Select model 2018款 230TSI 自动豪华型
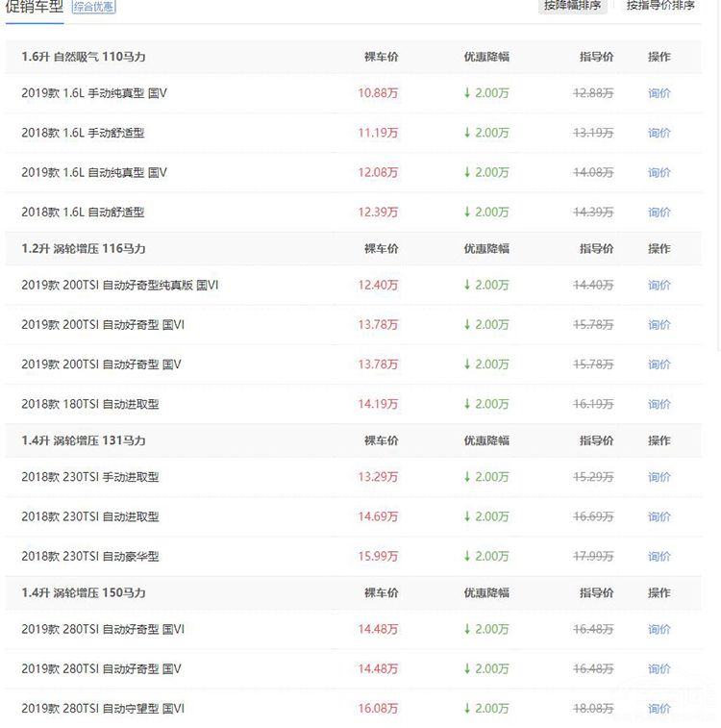The image size is (721, 728). (90, 557)
